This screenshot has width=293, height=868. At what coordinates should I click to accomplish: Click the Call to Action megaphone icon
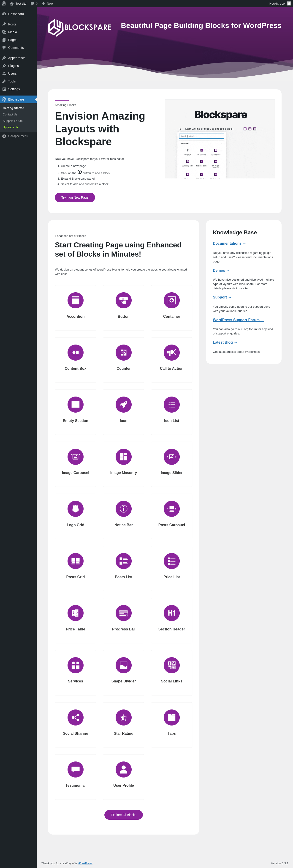[x=171, y=353]
